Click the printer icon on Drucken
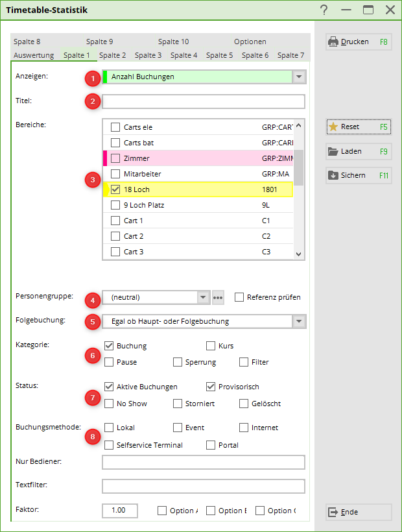The height and width of the screenshot is (532, 402). click(333, 42)
